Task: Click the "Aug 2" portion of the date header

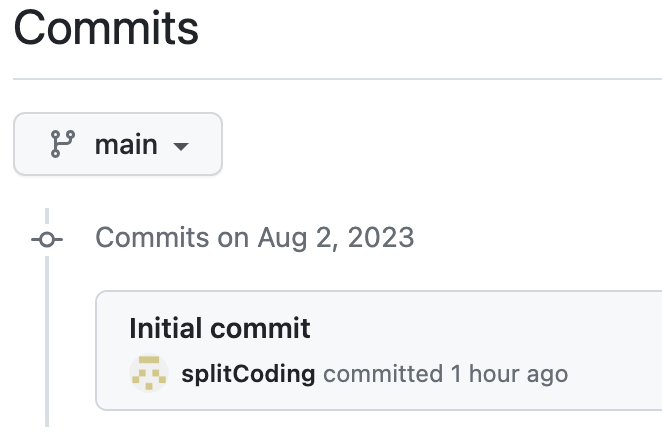Action: (x=298, y=238)
